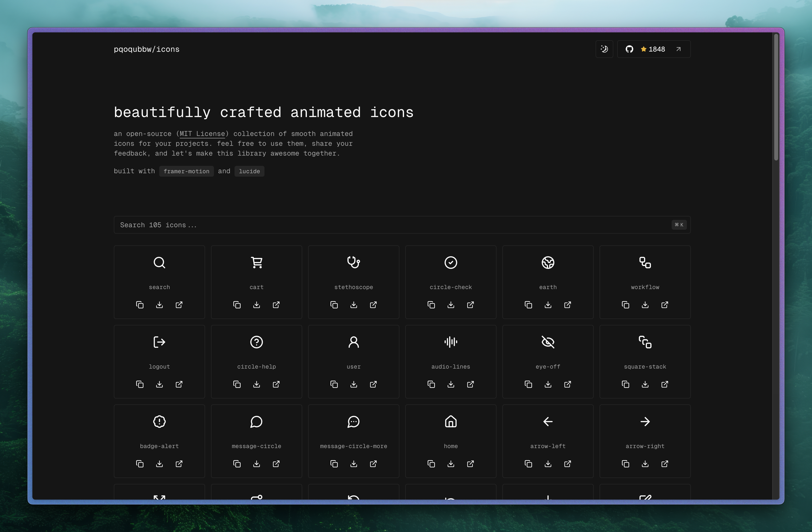The height and width of the screenshot is (532, 812).
Task: Click the arrow-right icon preview
Action: [645, 422]
